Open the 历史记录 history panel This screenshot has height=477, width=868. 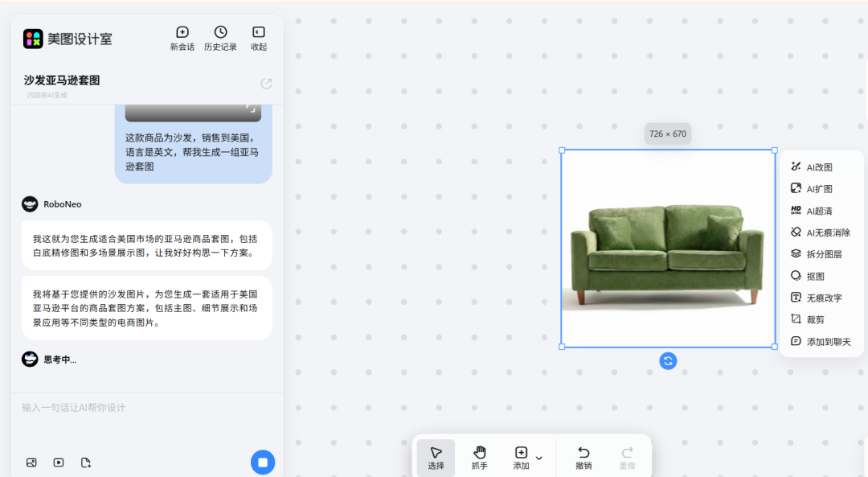(220, 38)
